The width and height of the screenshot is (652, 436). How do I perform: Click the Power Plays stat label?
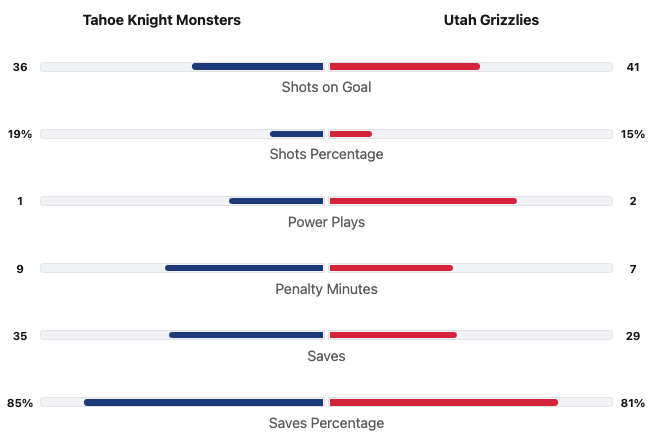[x=326, y=222]
